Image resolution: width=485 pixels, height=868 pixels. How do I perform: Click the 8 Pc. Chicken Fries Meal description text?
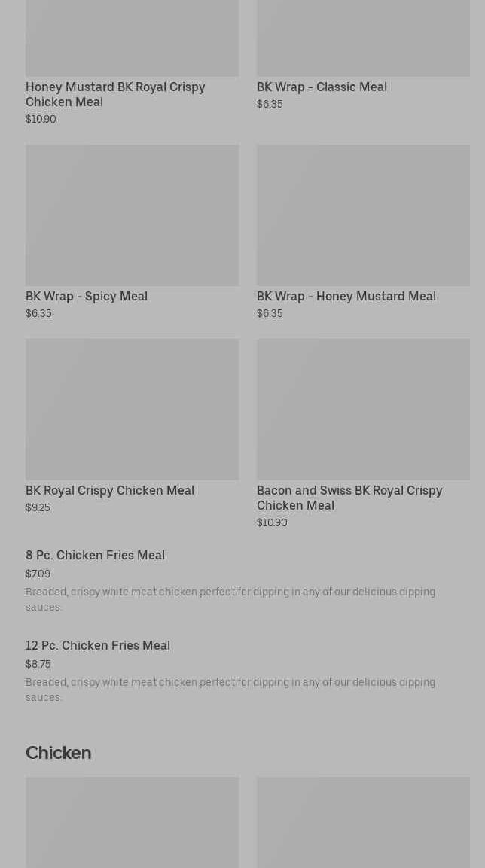coord(230,599)
